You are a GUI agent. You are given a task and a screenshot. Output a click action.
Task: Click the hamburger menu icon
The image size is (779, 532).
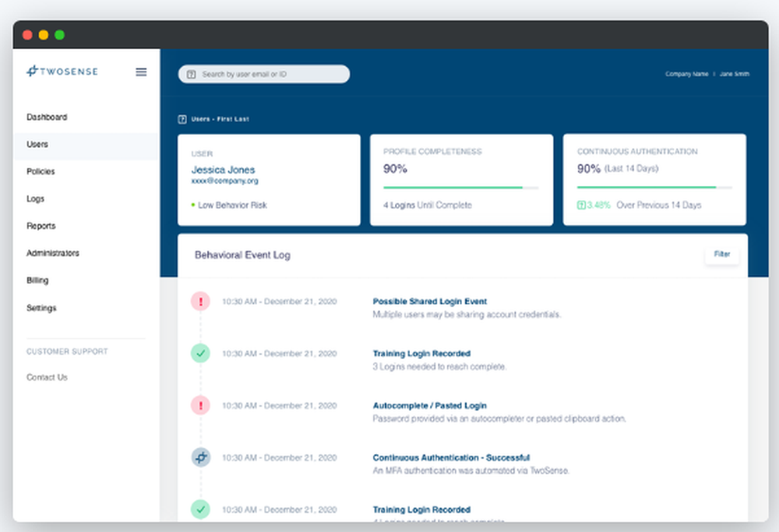(x=141, y=72)
